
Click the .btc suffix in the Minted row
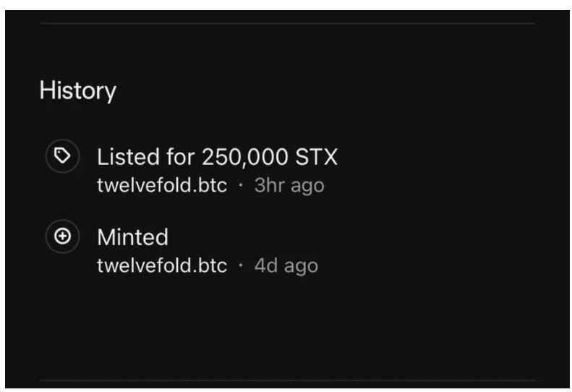(208, 265)
